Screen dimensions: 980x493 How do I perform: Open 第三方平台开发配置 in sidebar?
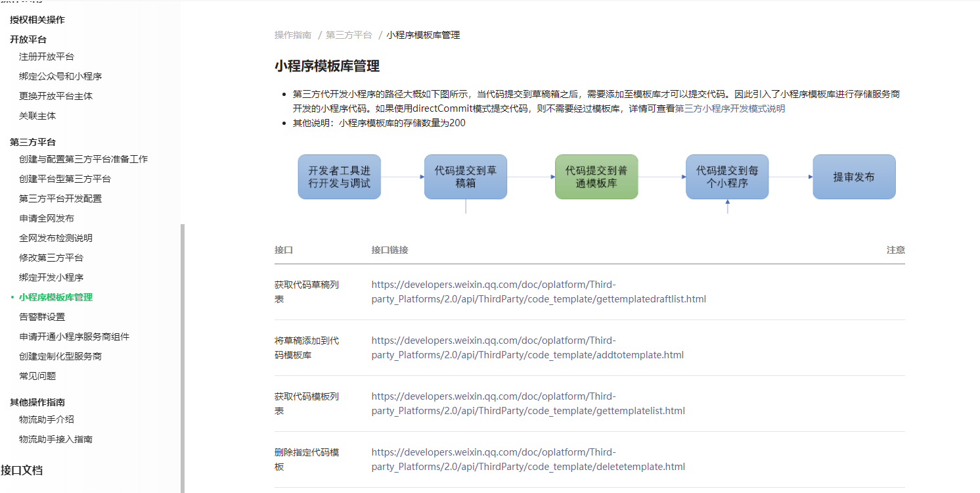[60, 199]
